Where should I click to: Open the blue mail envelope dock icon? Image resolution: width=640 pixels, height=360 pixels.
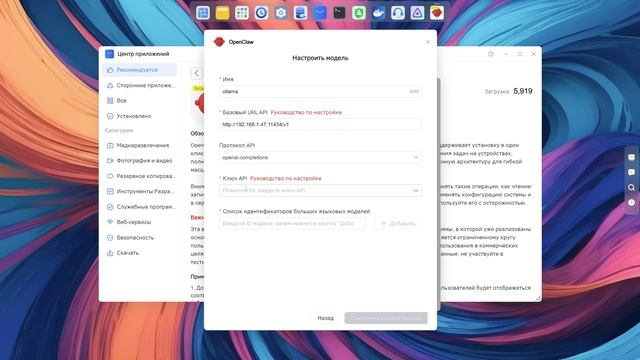(x=320, y=13)
